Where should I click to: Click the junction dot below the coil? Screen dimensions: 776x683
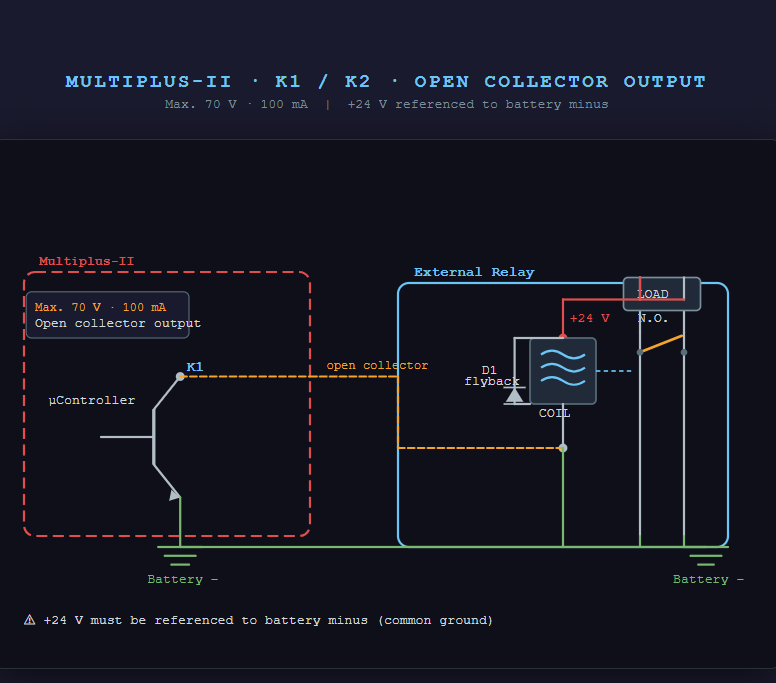pyautogui.click(x=563, y=448)
